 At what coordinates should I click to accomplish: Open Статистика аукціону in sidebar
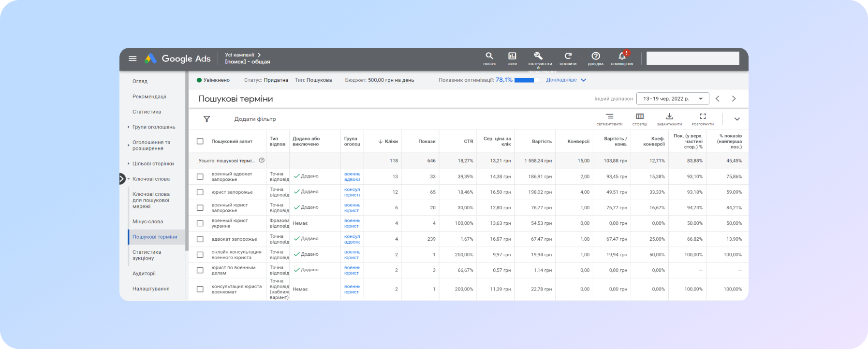147,255
